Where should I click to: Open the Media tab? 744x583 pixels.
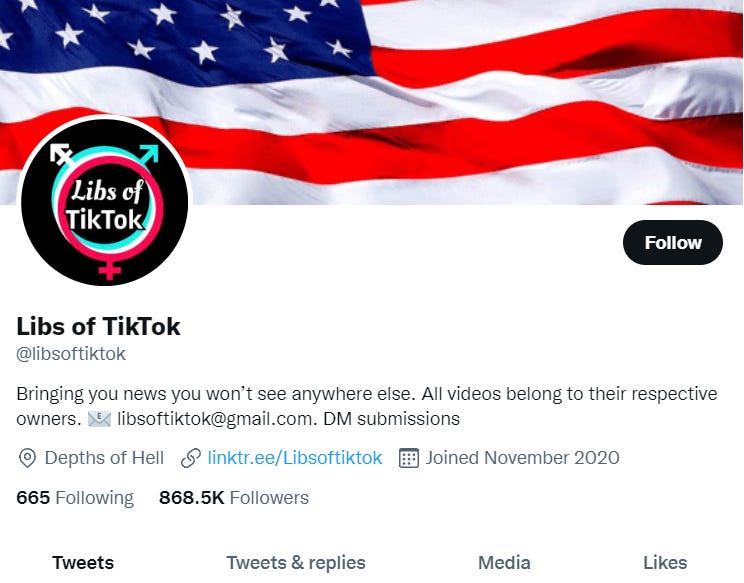point(504,563)
